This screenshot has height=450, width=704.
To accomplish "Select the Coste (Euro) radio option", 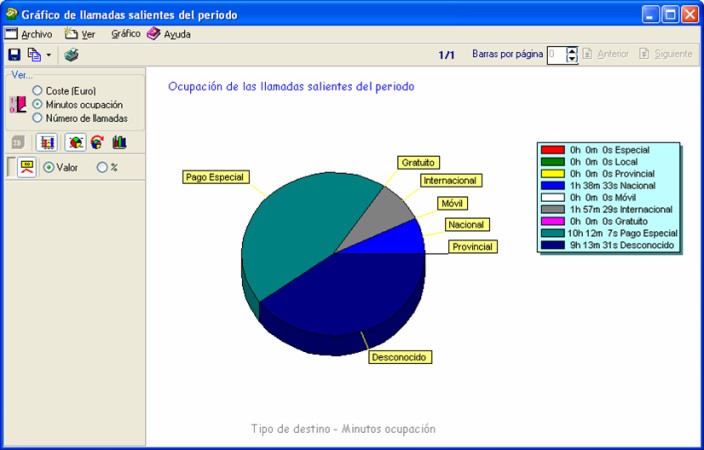I will [x=38, y=91].
